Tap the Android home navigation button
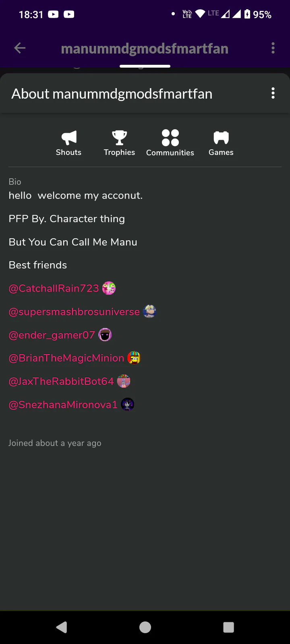The height and width of the screenshot is (644, 290). [x=145, y=627]
